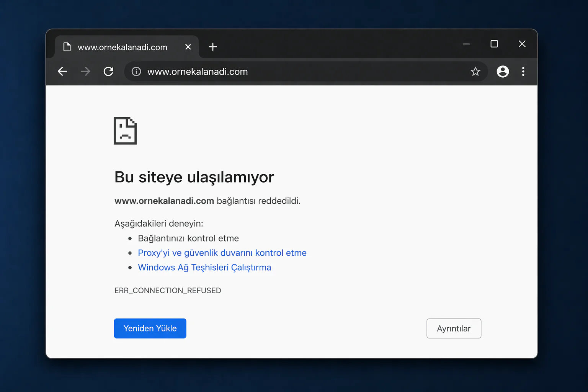Image resolution: width=588 pixels, height=392 pixels.
Task: Open a new tab with the plus button
Action: click(x=213, y=47)
